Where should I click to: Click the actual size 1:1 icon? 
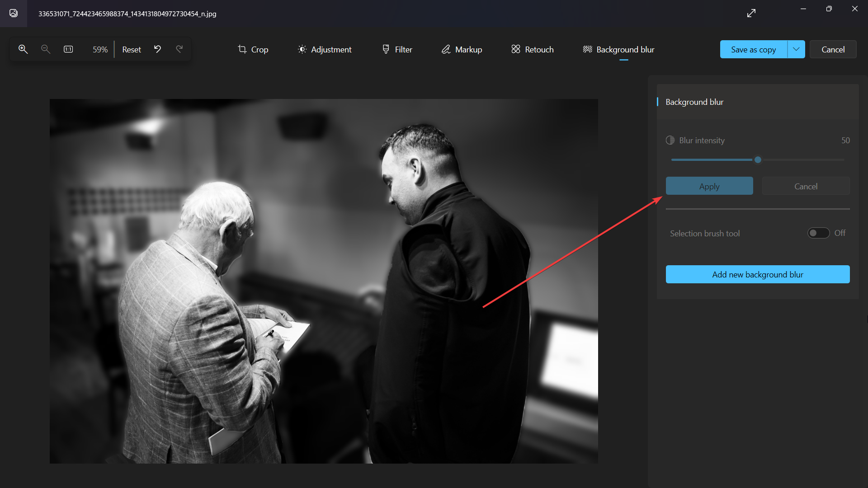click(68, 49)
